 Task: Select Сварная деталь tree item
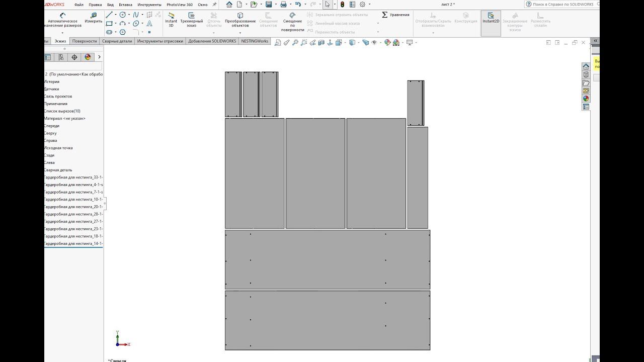coord(58,170)
